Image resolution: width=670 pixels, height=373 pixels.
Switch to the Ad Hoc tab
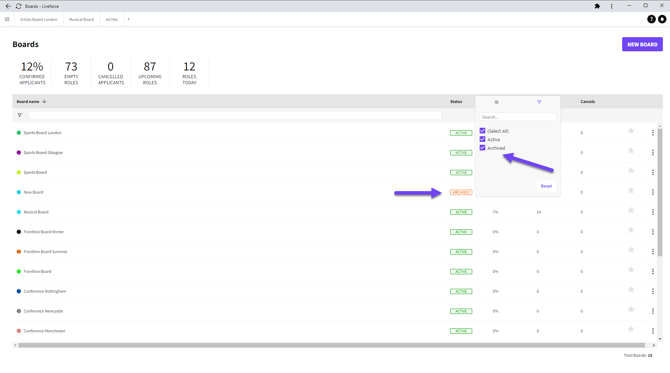pyautogui.click(x=112, y=19)
